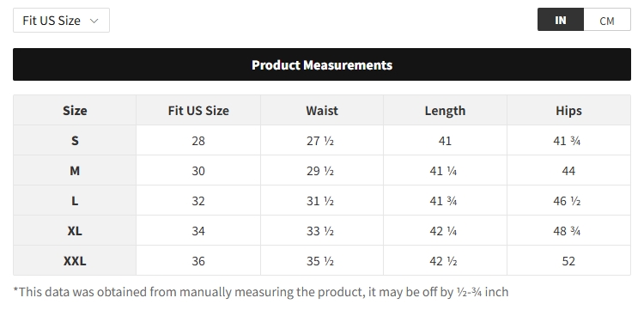
Task: Click the Hips column header
Action: coord(568,110)
